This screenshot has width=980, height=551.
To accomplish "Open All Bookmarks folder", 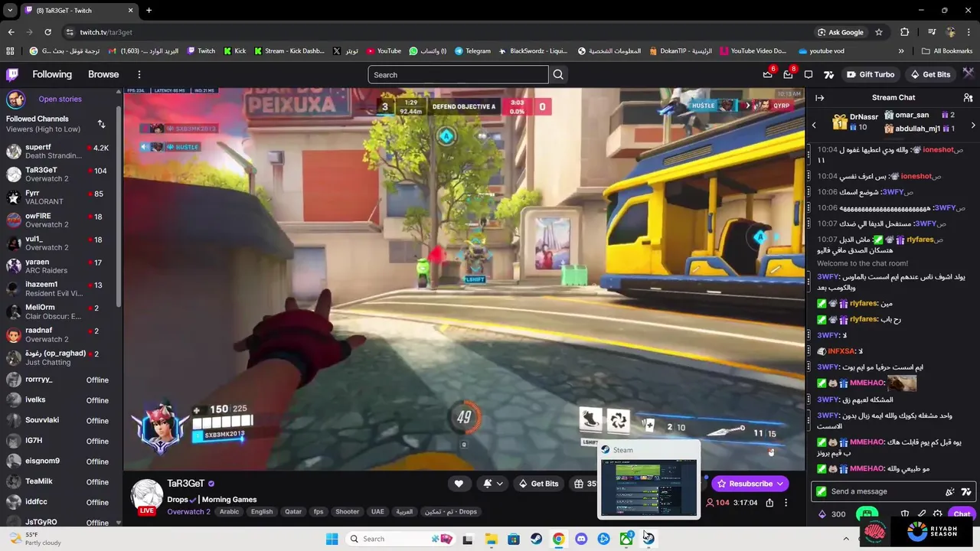I will click(947, 51).
